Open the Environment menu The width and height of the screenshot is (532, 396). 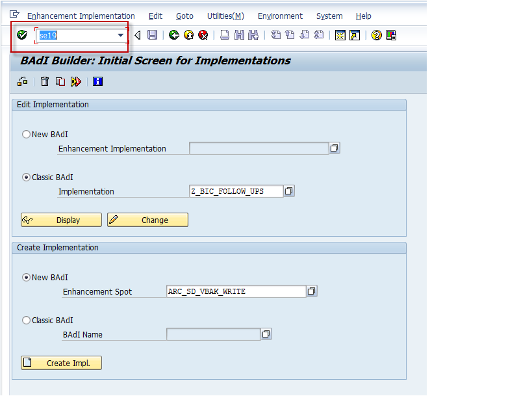280,16
